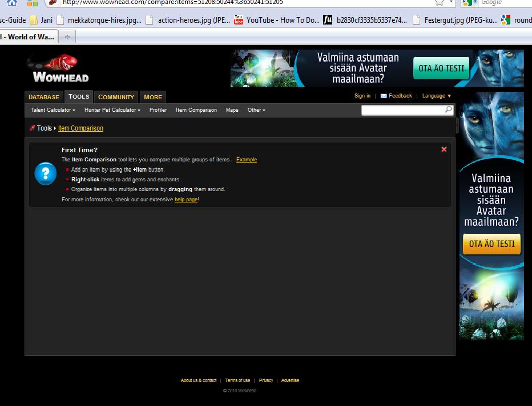Click the Sign in link
The height and width of the screenshot is (406, 532).
pyautogui.click(x=362, y=96)
